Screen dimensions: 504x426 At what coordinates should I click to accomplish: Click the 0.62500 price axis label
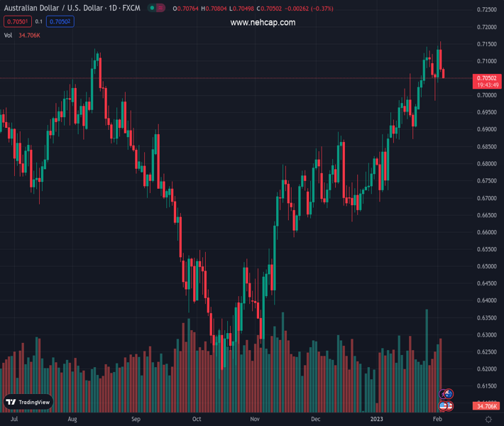487,351
